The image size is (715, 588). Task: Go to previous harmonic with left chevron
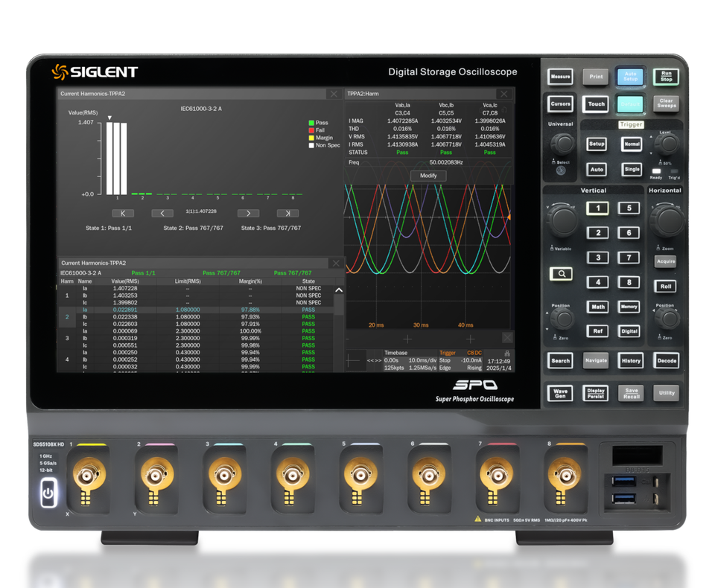point(162,214)
